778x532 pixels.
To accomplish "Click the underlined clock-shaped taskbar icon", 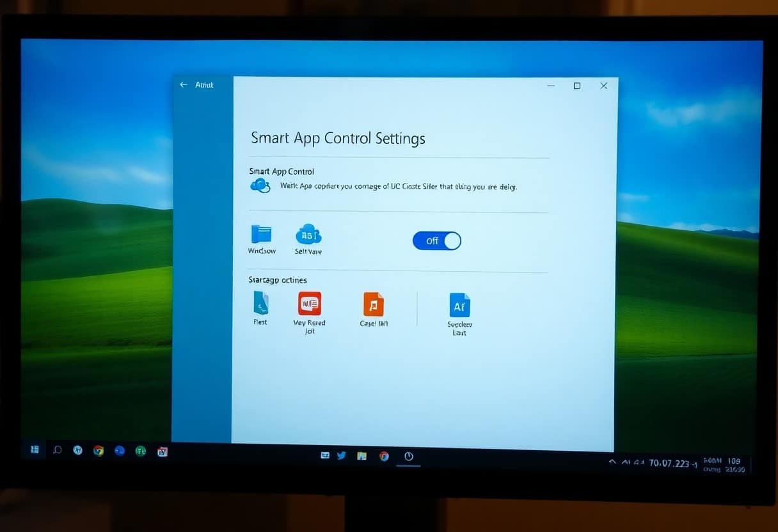I will pyautogui.click(x=409, y=456).
